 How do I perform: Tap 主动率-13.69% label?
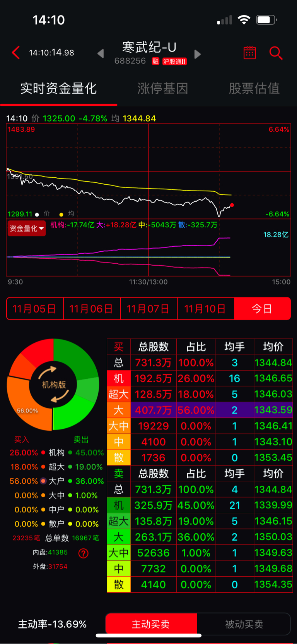pyautogui.click(x=53, y=624)
